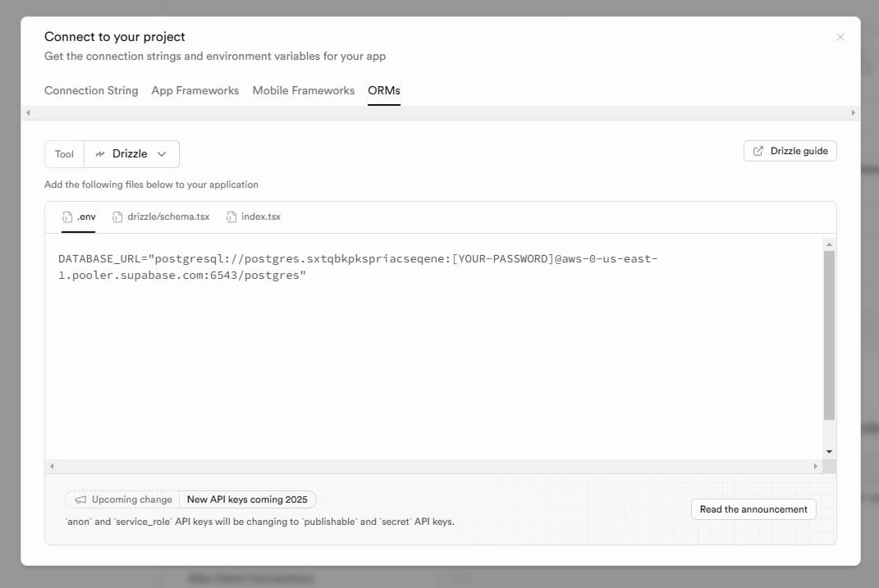This screenshot has width=879, height=588.
Task: Click the code panel scroll left arrow
Action: click(52, 466)
